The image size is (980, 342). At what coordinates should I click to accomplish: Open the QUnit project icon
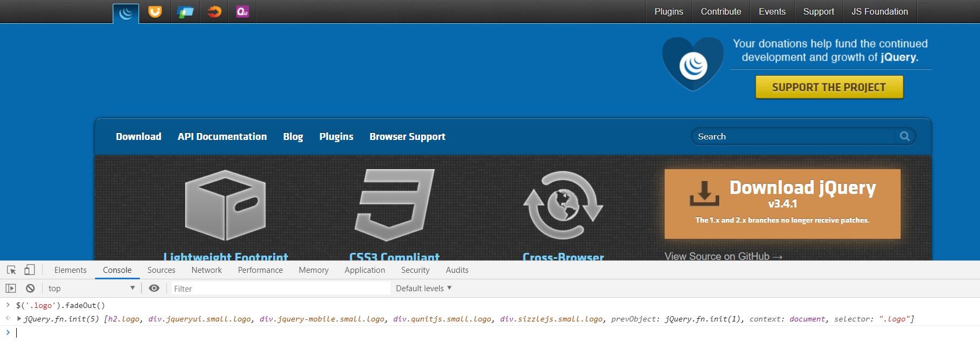pyautogui.click(x=242, y=11)
